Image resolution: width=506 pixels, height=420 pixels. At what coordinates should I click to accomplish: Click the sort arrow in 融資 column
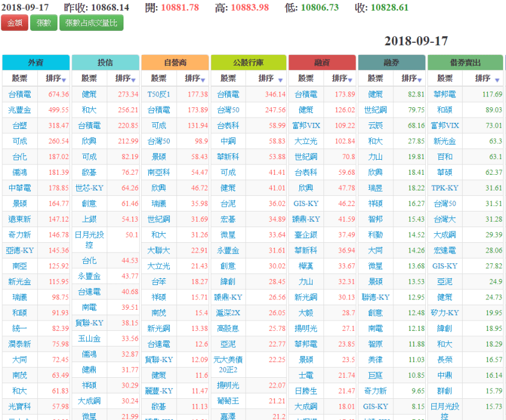pyautogui.click(x=351, y=80)
